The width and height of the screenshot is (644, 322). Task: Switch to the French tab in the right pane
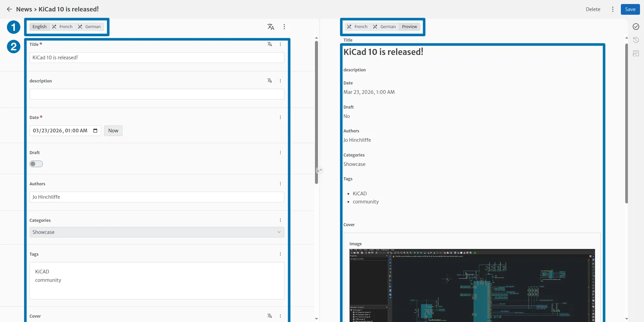point(358,27)
